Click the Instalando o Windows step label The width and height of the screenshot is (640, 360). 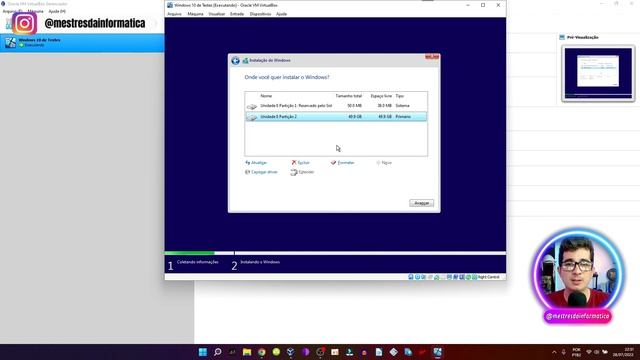pos(260,262)
